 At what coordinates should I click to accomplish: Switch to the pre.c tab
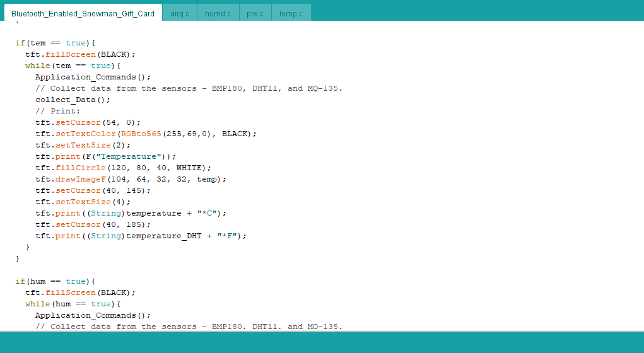(x=255, y=13)
